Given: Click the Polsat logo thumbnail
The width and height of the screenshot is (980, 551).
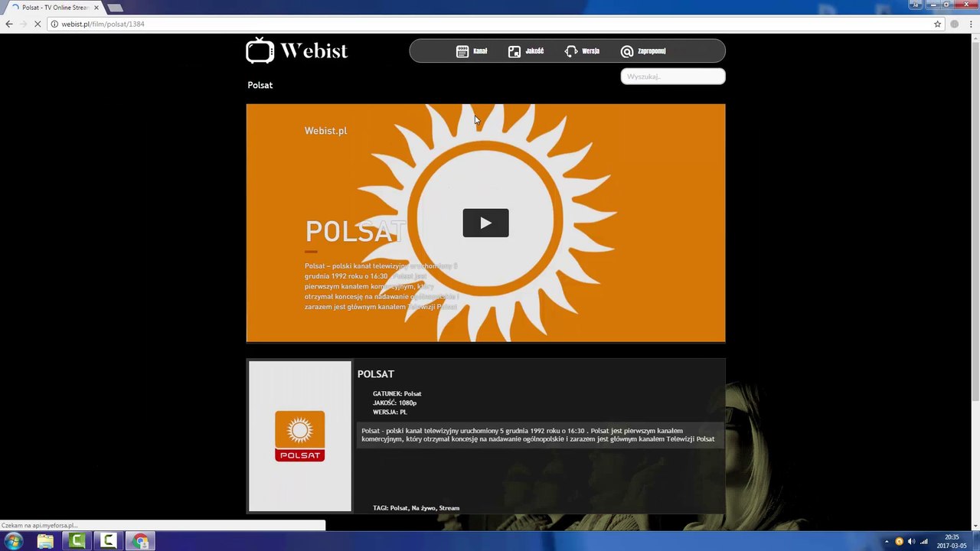Looking at the screenshot, I should (300, 436).
